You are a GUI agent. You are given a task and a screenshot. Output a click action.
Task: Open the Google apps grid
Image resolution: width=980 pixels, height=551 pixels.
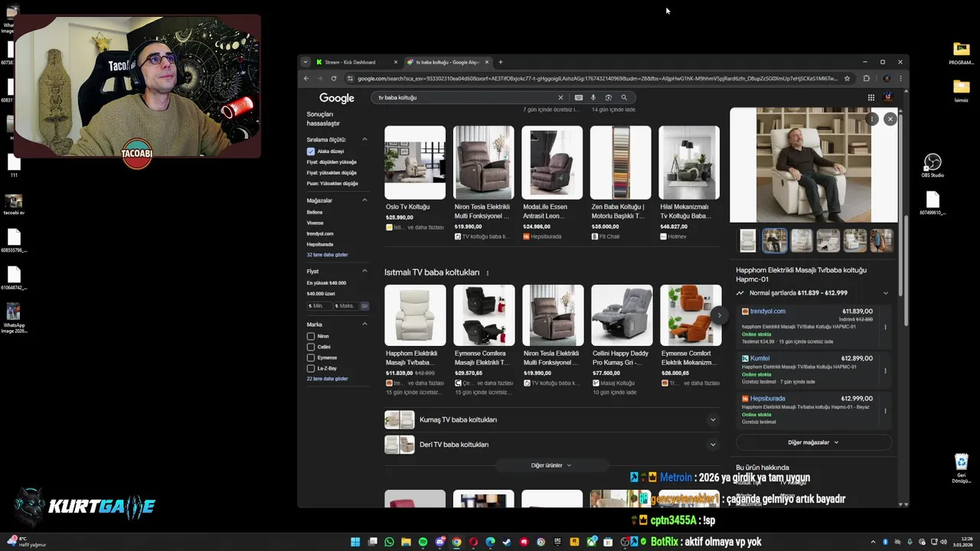click(x=871, y=98)
